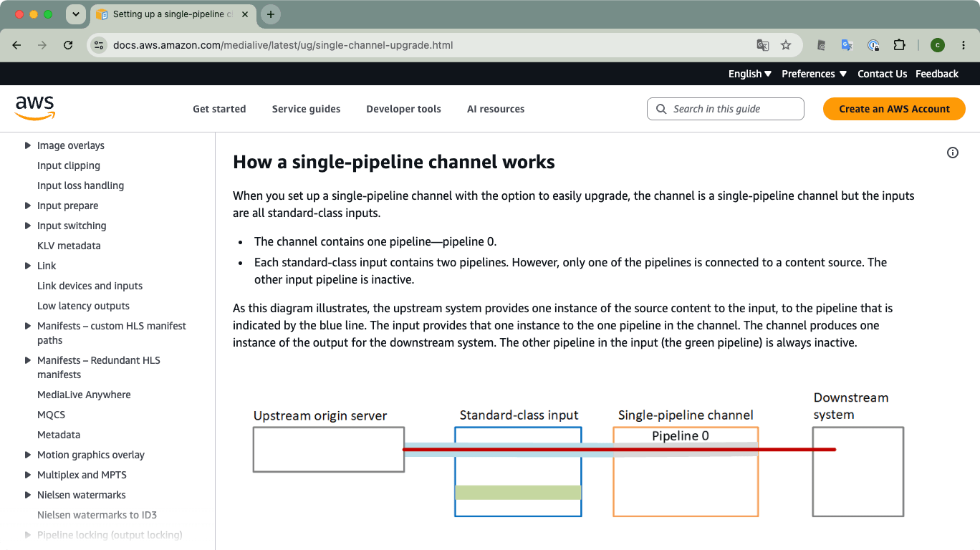Click the 'Single-pipeline channel' diagram label
This screenshot has width=980, height=550.
point(686,415)
